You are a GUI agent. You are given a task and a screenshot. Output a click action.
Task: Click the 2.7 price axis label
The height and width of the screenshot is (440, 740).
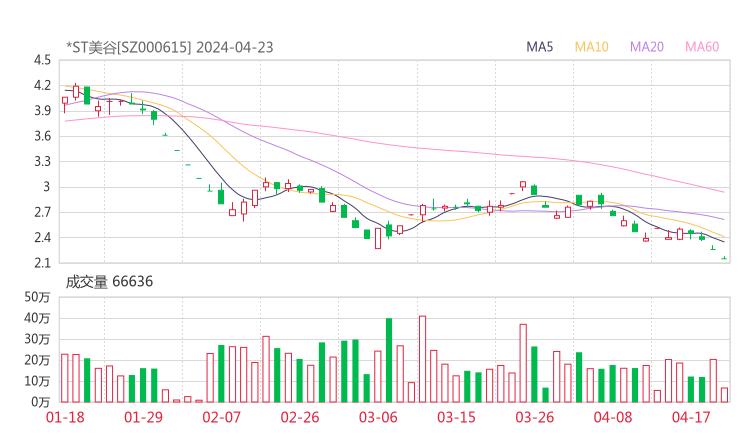(x=42, y=212)
